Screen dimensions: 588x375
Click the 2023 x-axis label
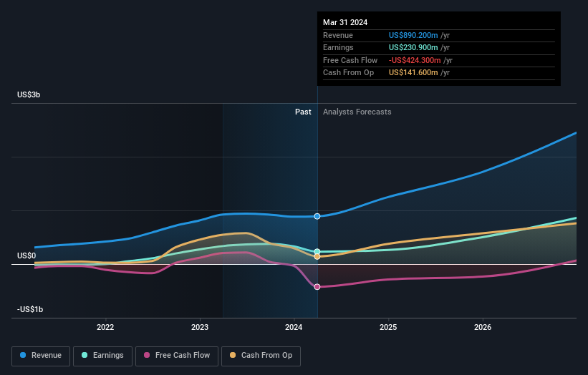[200, 327]
